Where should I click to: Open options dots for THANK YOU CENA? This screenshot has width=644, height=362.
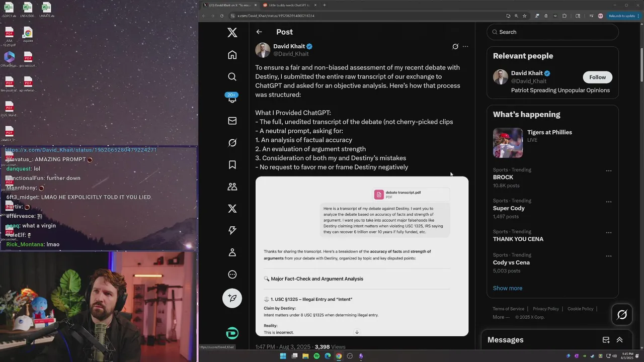[608, 233]
